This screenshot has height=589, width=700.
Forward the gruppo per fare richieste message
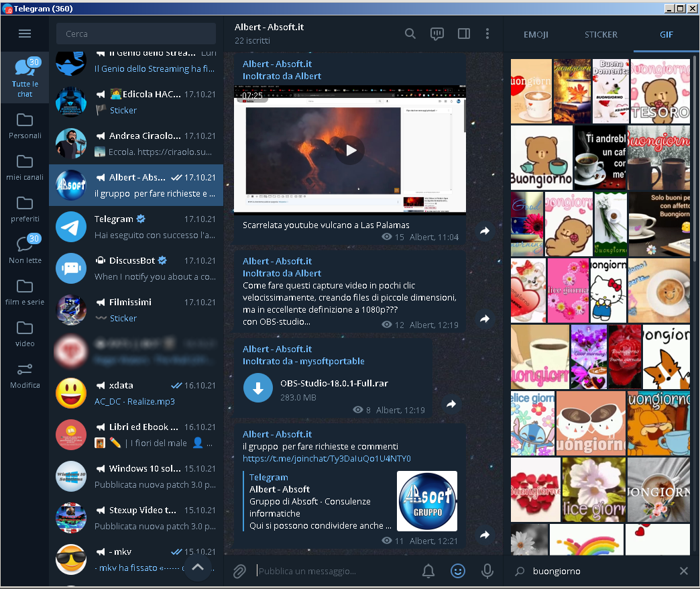485,535
